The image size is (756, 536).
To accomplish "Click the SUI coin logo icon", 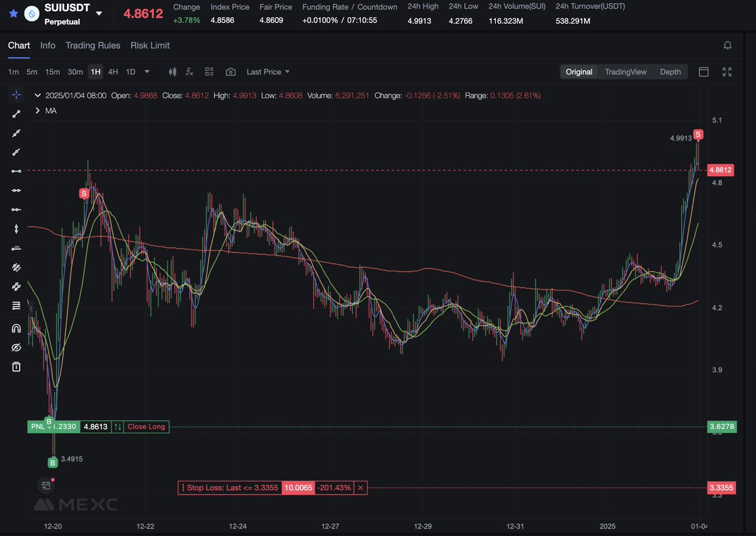I will 31,13.
